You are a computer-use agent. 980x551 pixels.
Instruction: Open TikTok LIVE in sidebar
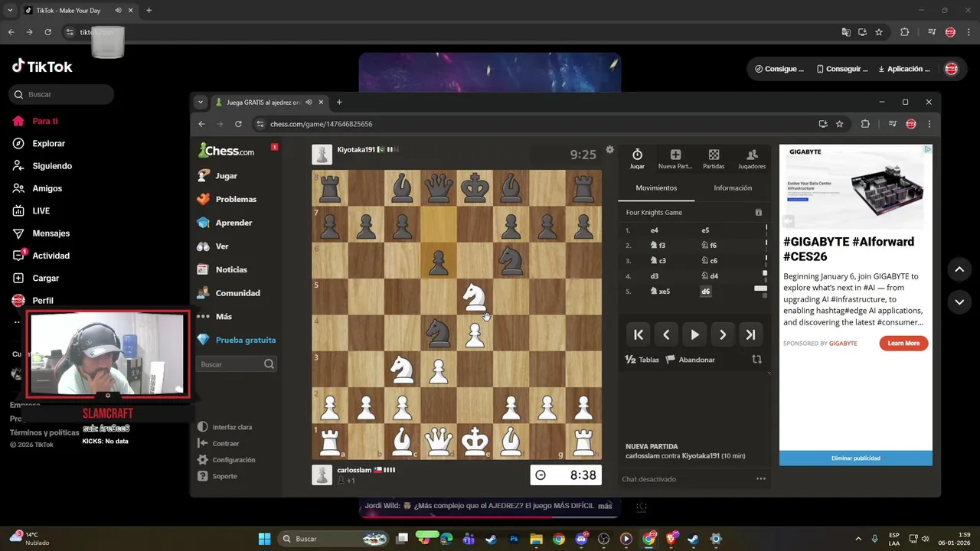32,210
